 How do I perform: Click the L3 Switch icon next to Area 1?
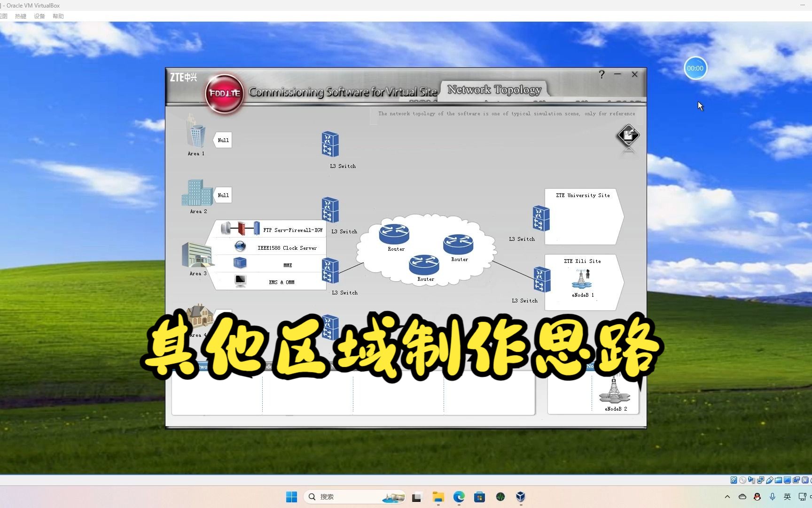point(330,144)
